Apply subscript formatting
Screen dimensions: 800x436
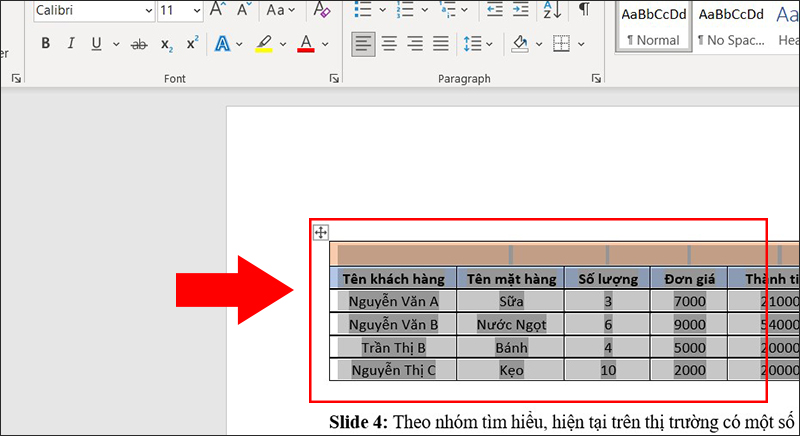(x=166, y=44)
